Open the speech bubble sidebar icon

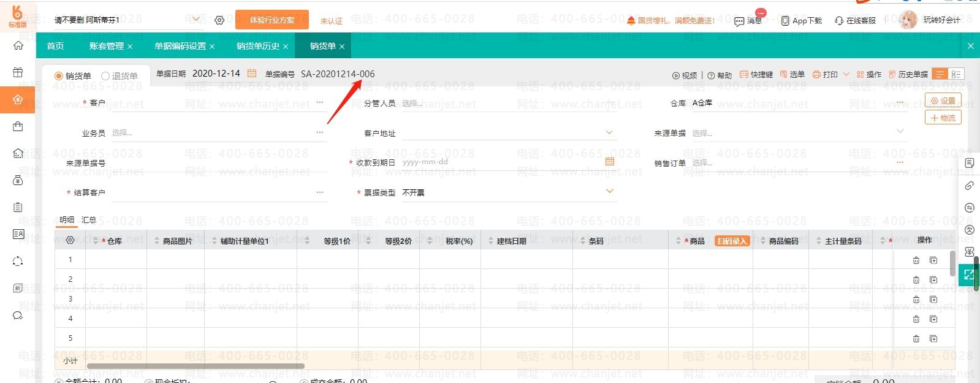point(18,316)
